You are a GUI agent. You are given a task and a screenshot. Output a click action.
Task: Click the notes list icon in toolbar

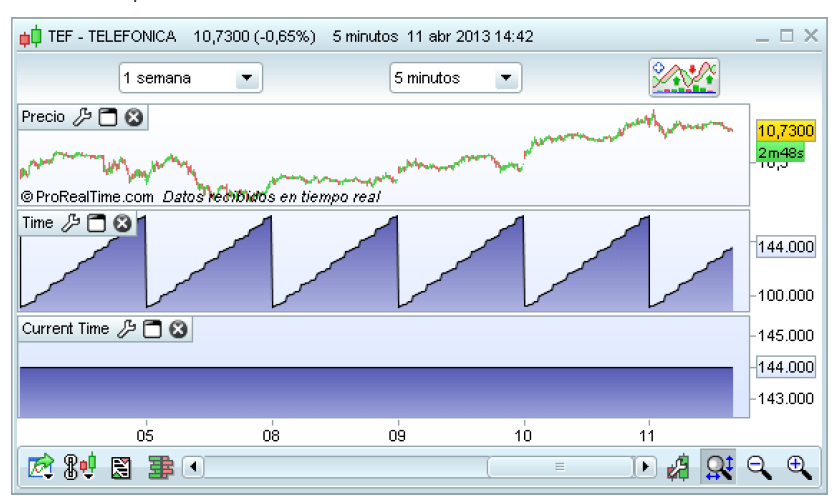click(121, 468)
